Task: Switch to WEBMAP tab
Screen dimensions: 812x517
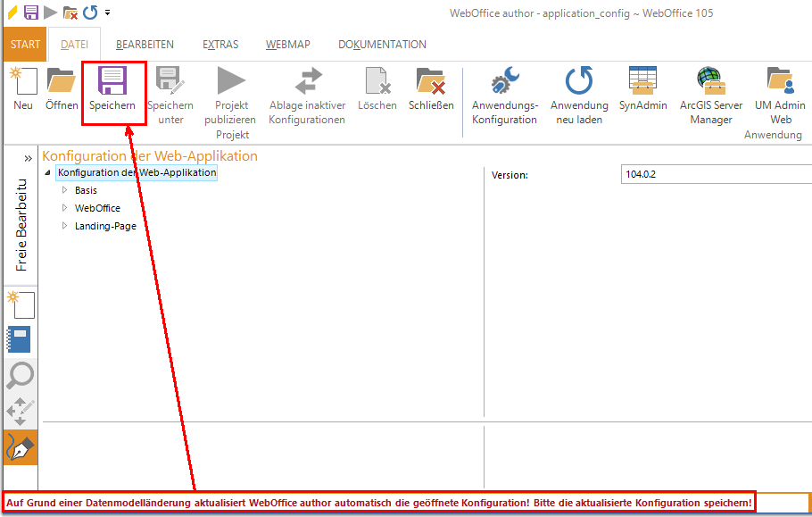Action: pos(288,45)
